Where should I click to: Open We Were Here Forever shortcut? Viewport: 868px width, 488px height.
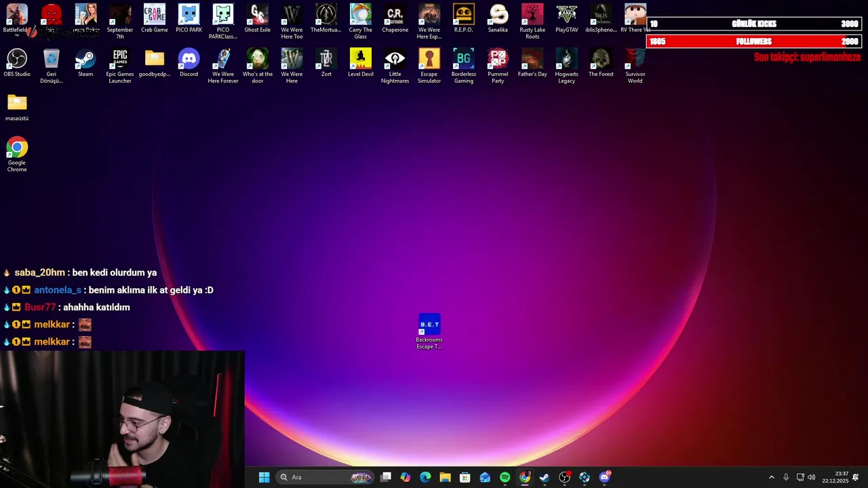(223, 66)
